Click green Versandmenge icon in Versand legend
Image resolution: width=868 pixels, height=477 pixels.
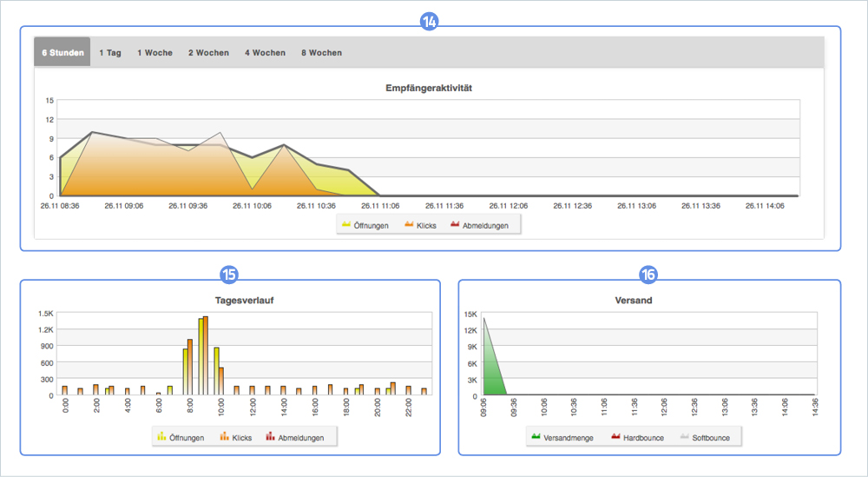coord(536,436)
